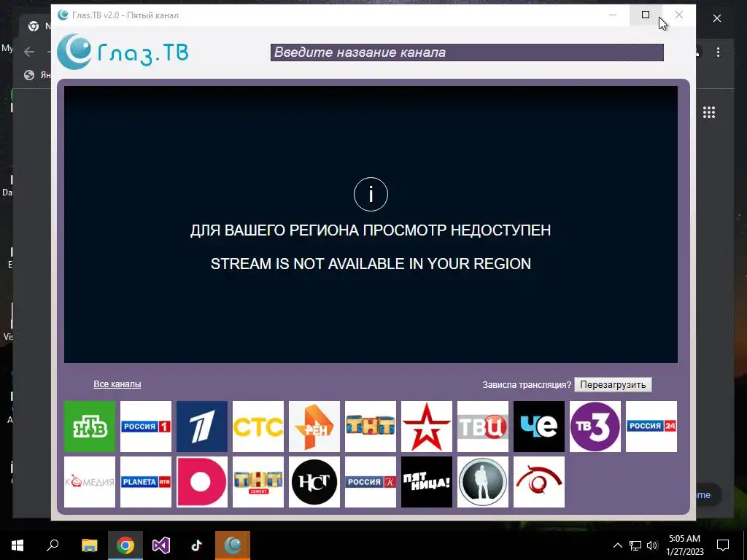Focus the channel name search field
This screenshot has height=560, width=747.
coord(467,52)
